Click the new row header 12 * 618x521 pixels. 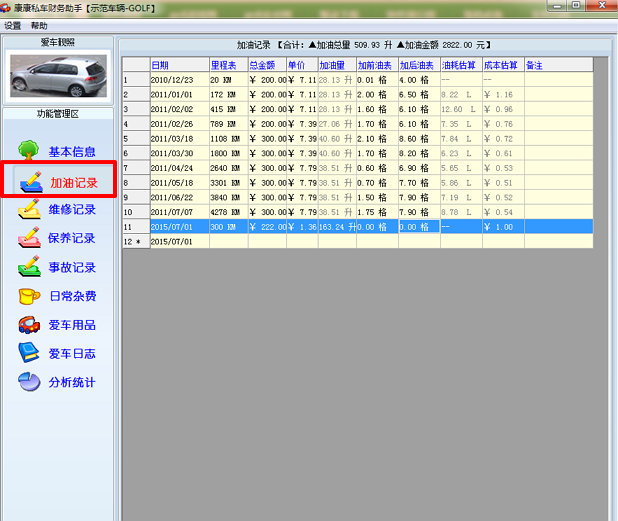(136, 242)
